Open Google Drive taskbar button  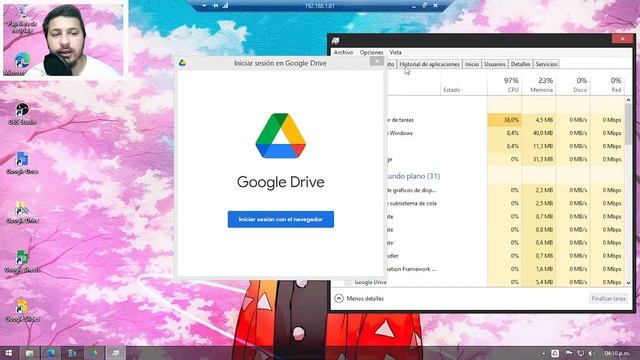(x=94, y=353)
